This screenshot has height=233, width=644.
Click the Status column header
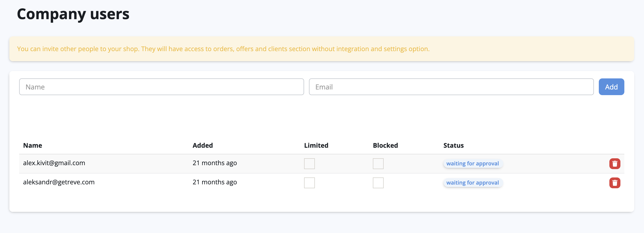453,146
